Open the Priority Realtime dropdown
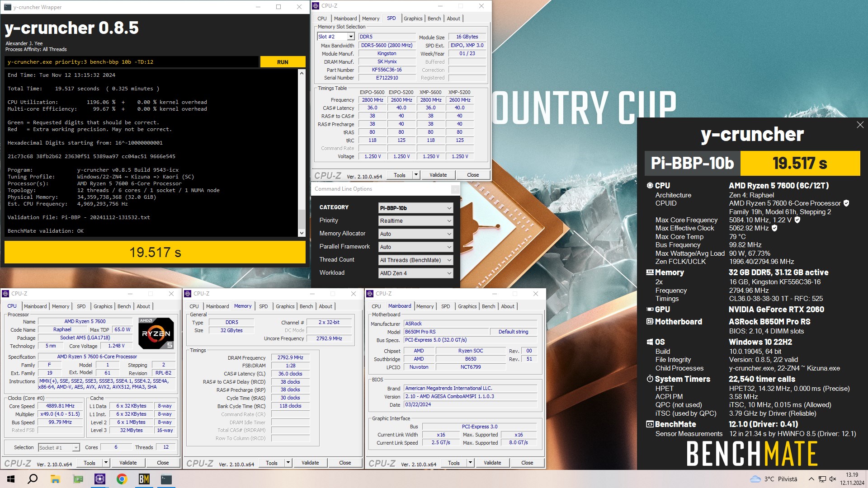868x488 pixels. (x=415, y=221)
